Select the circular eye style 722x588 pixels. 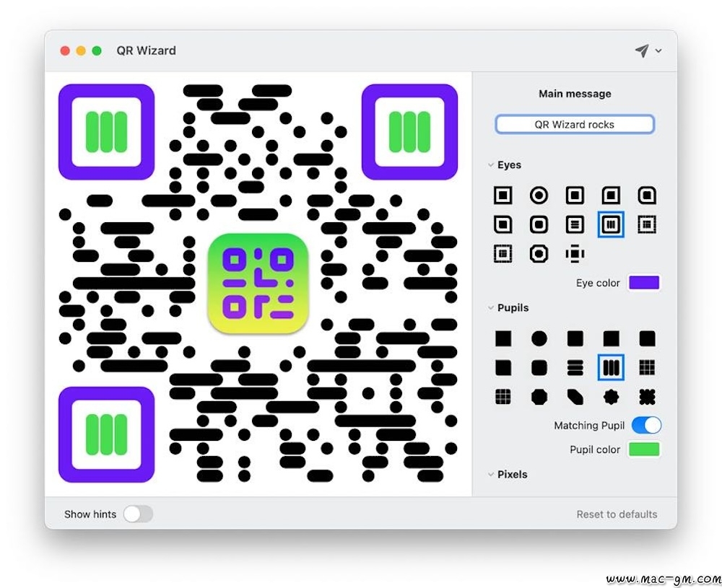click(x=539, y=195)
